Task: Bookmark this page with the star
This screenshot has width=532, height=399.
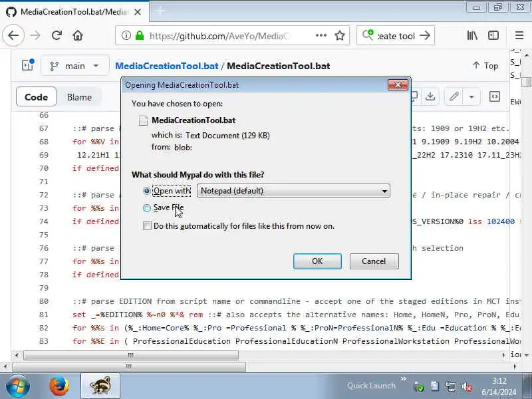Action: [x=340, y=35]
